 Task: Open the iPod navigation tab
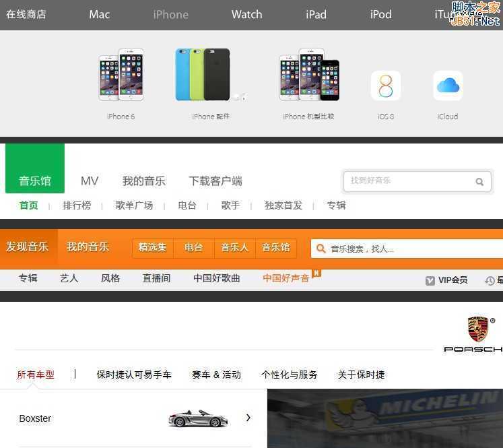[380, 14]
